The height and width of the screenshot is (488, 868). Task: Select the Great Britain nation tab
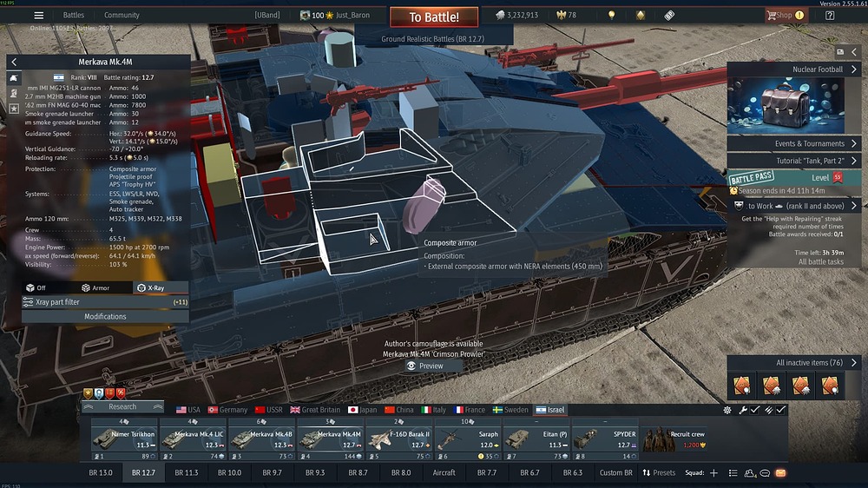coord(315,410)
